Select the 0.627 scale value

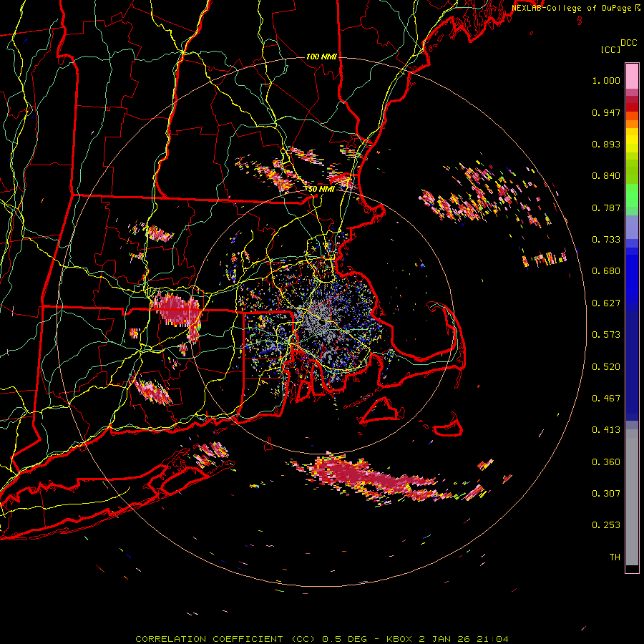click(x=606, y=303)
